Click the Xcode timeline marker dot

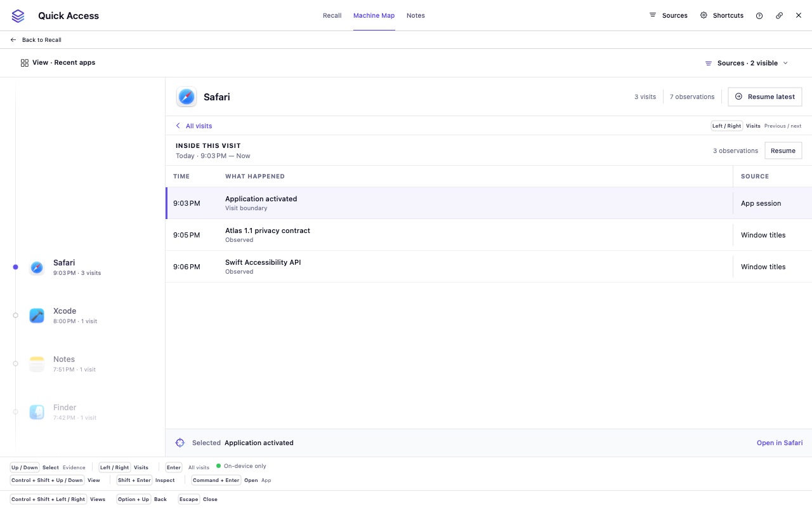pyautogui.click(x=15, y=316)
